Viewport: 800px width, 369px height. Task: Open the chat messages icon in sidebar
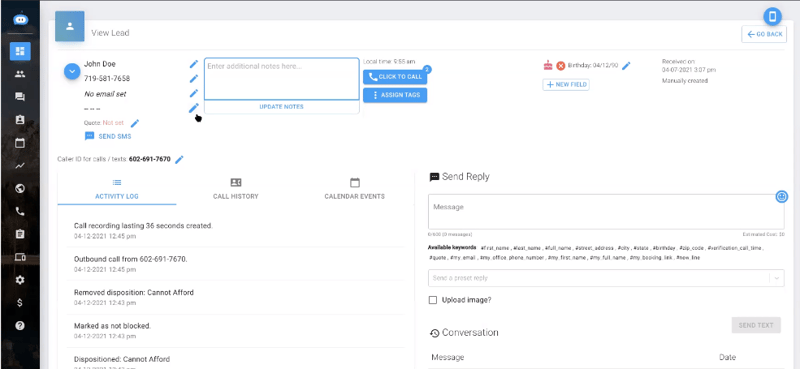tap(20, 97)
